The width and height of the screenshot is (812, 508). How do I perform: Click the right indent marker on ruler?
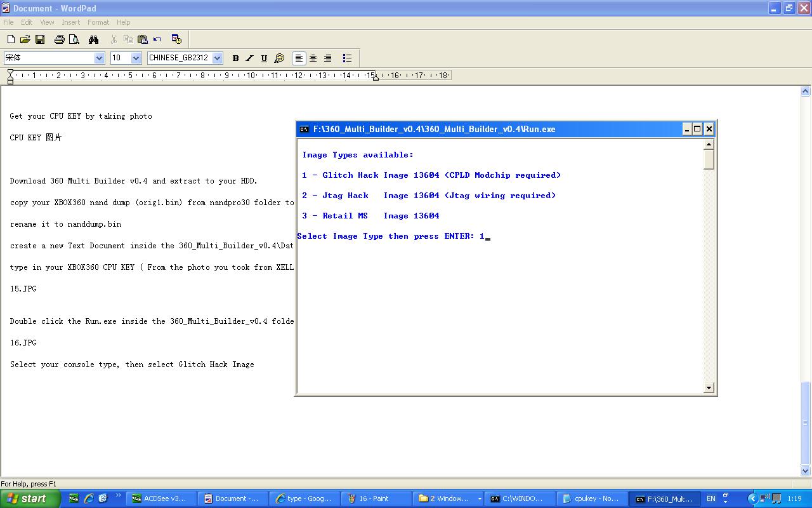[x=376, y=77]
